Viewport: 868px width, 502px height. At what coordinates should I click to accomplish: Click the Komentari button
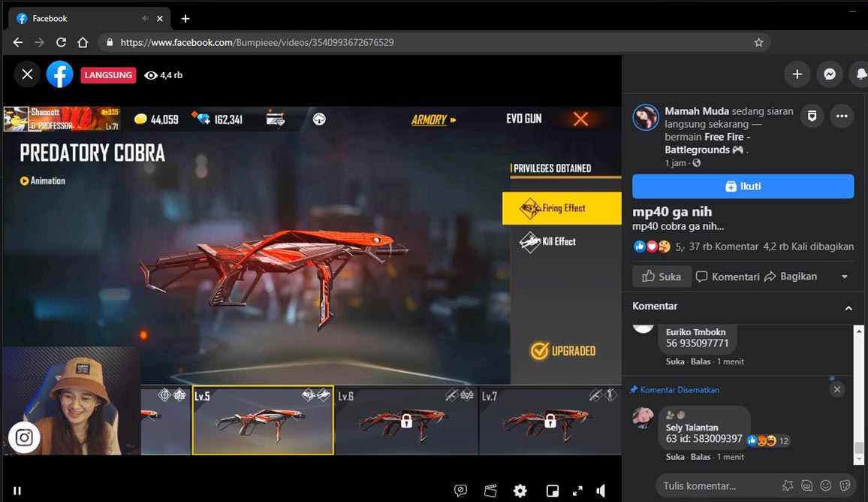[x=728, y=277]
